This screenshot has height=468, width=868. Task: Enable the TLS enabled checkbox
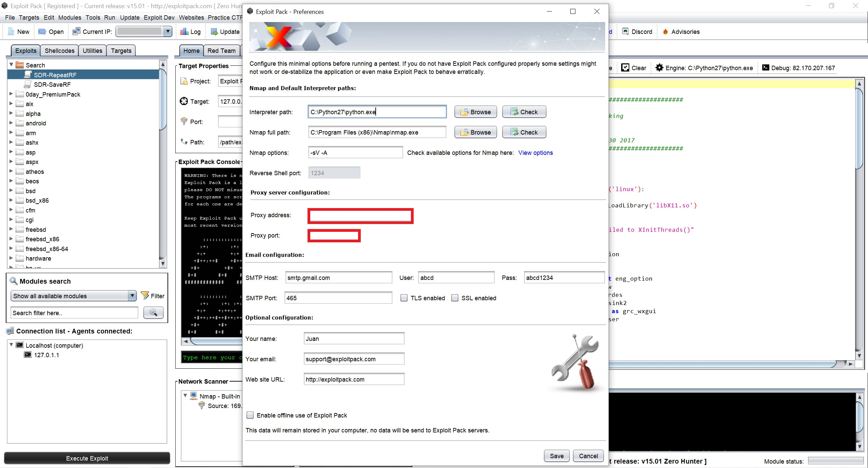click(404, 298)
